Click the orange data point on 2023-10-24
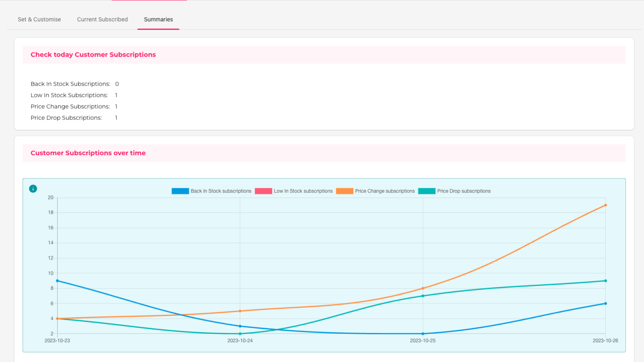Image resolution: width=644 pixels, height=362 pixels. [x=240, y=311]
